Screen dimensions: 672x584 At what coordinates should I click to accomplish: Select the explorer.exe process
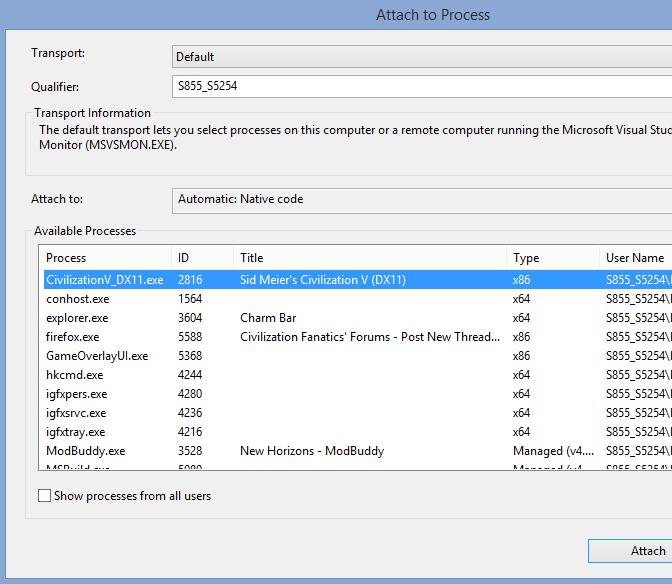pyautogui.click(x=77, y=318)
